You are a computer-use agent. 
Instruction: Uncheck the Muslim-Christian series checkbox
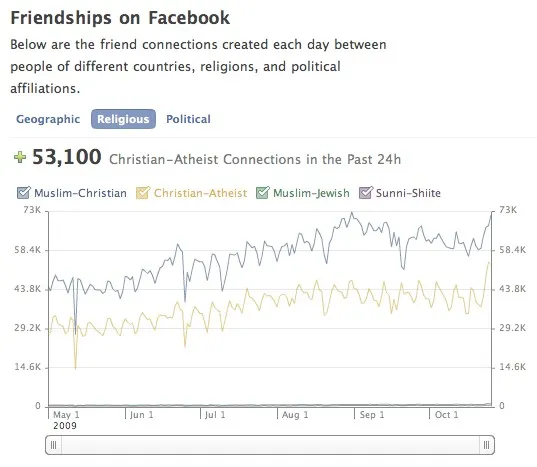(23, 193)
